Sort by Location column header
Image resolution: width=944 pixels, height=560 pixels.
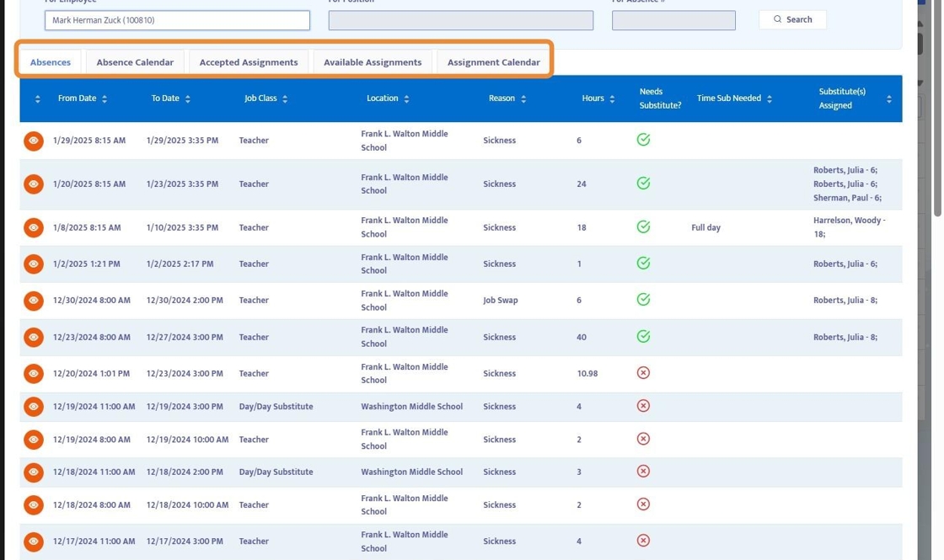[388, 99]
